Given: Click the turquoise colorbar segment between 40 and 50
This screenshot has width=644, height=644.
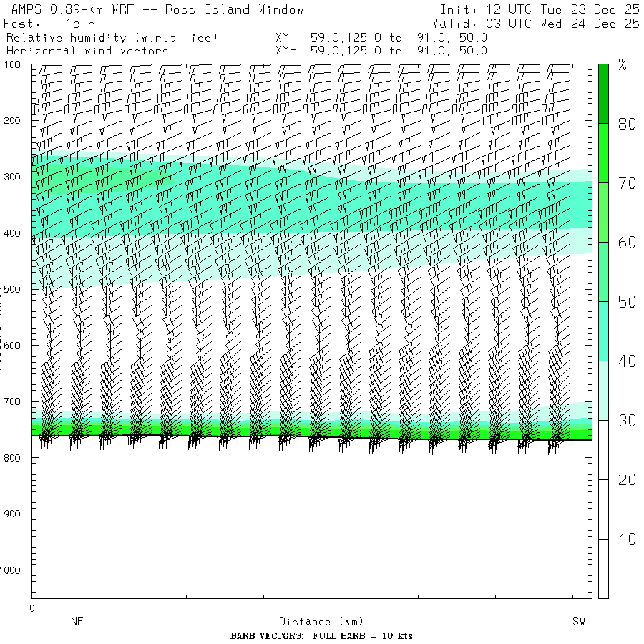Looking at the screenshot, I should [603, 331].
